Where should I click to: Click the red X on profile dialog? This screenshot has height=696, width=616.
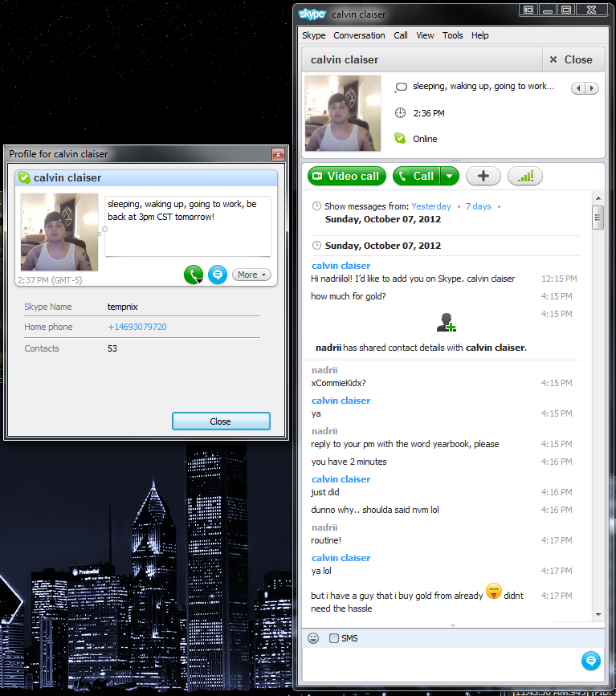pos(278,154)
